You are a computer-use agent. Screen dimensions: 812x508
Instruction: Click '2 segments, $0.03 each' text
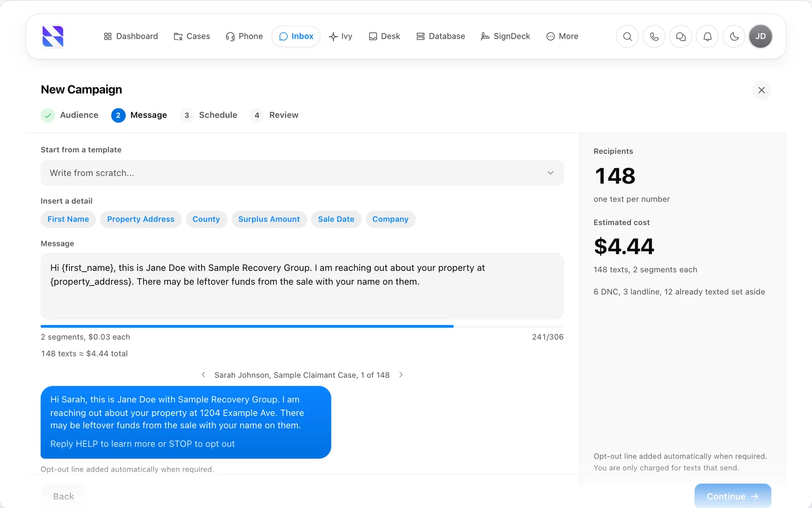(x=85, y=337)
